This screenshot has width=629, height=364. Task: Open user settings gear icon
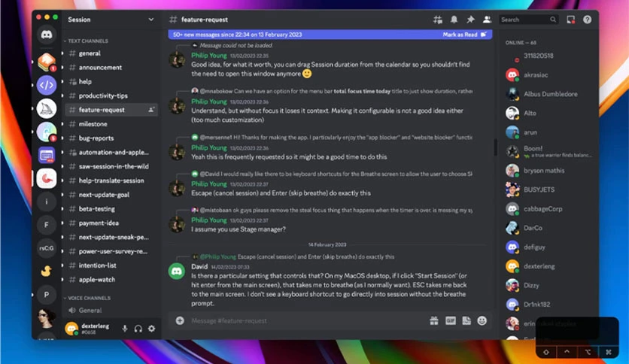click(x=152, y=329)
